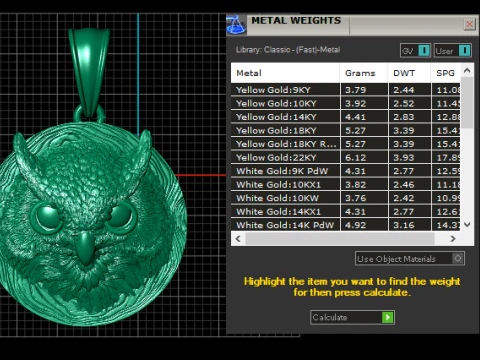Click the horizontal scroll-right arrow
The image size is (480, 360).
pyautogui.click(x=453, y=239)
